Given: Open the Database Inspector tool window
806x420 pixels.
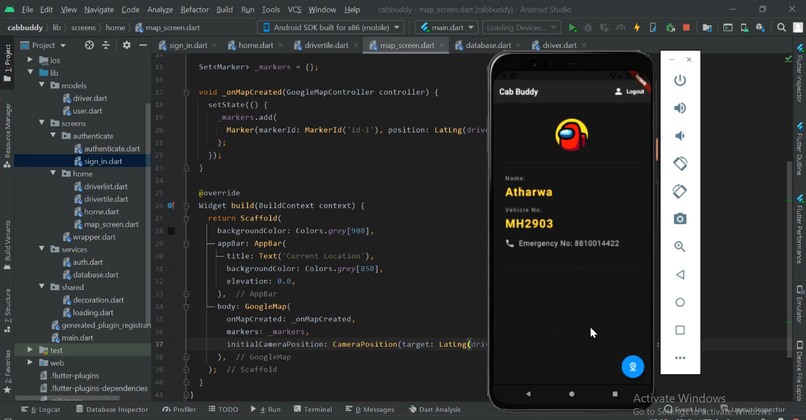Looking at the screenshot, I should (112, 410).
